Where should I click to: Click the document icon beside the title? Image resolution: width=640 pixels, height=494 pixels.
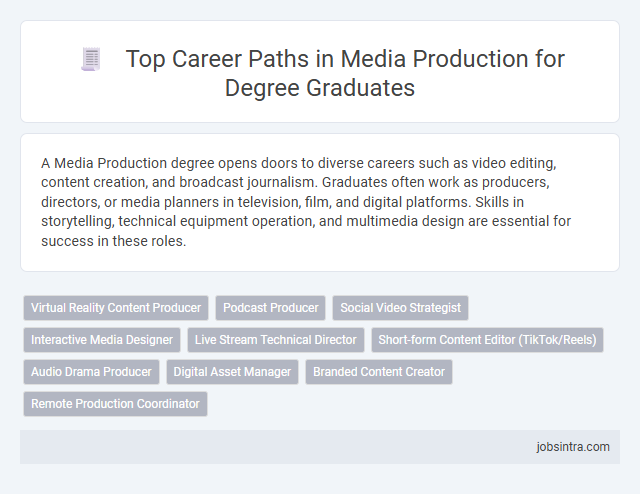tap(91, 59)
